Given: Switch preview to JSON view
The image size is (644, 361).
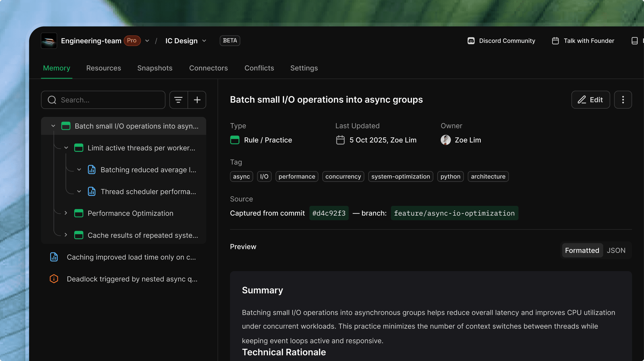Looking at the screenshot, I should click(616, 250).
